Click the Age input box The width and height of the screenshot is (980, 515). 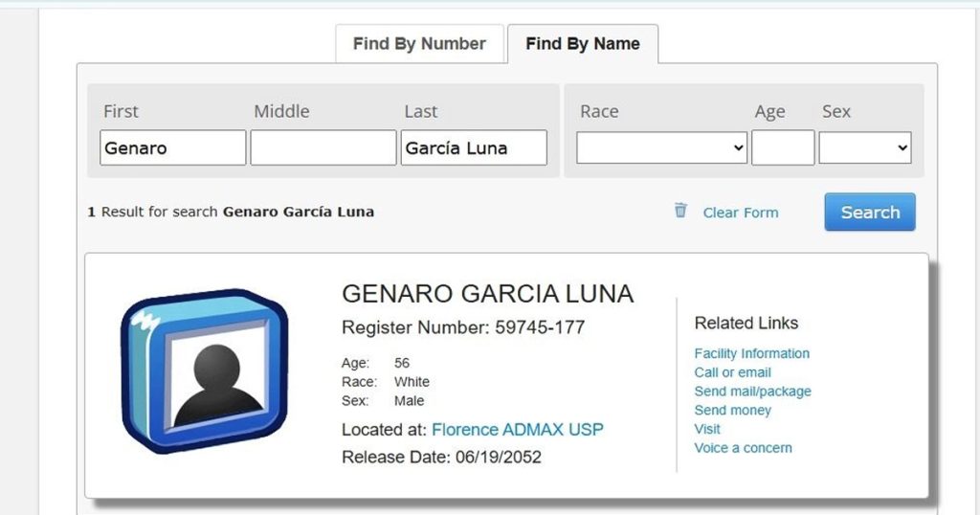pos(782,148)
